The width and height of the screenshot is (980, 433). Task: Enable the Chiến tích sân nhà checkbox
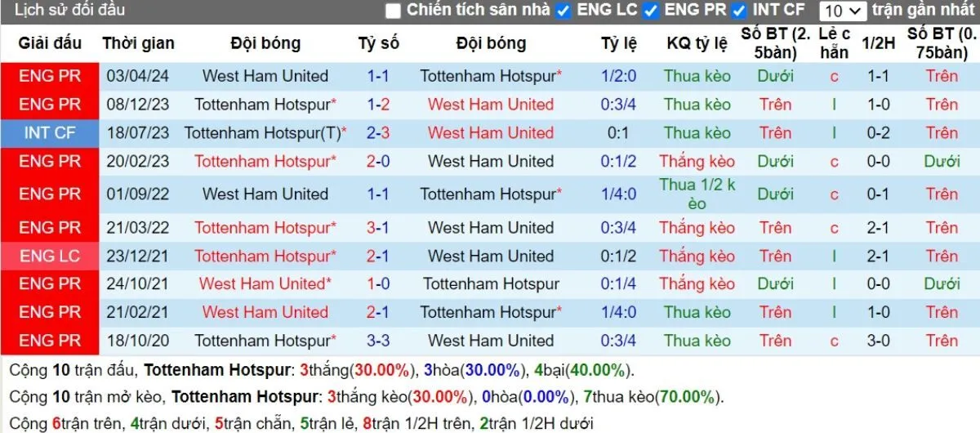click(394, 11)
